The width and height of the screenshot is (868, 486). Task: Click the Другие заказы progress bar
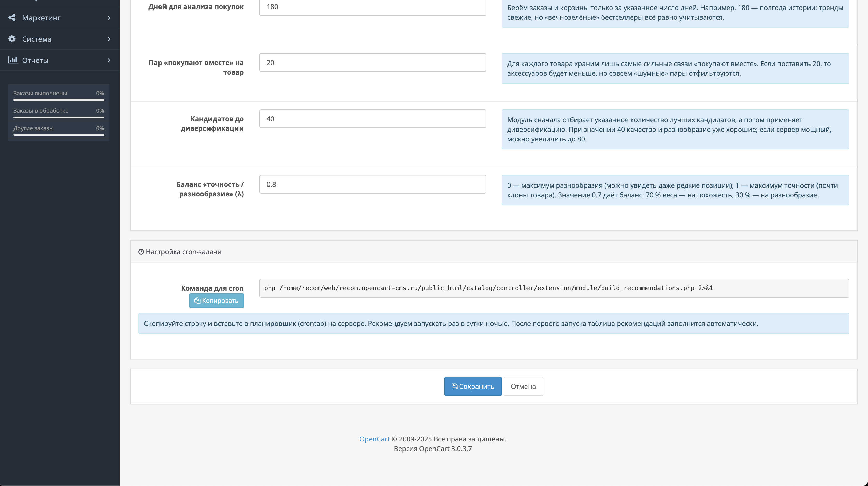(x=59, y=135)
